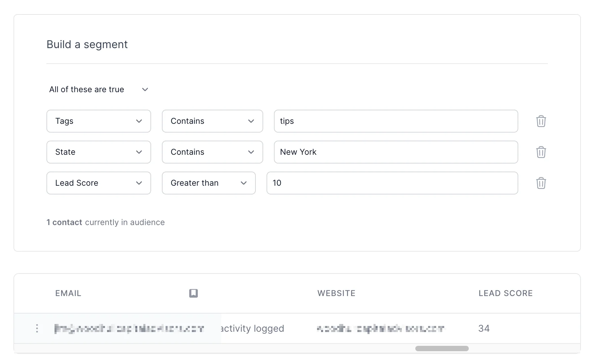
Task: Open the contact row three-dot menu
Action: click(x=37, y=328)
